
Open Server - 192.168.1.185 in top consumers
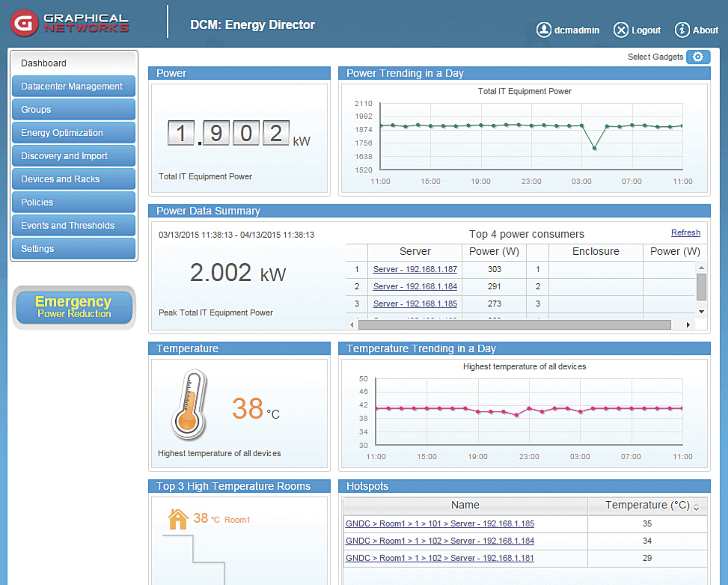(415, 304)
